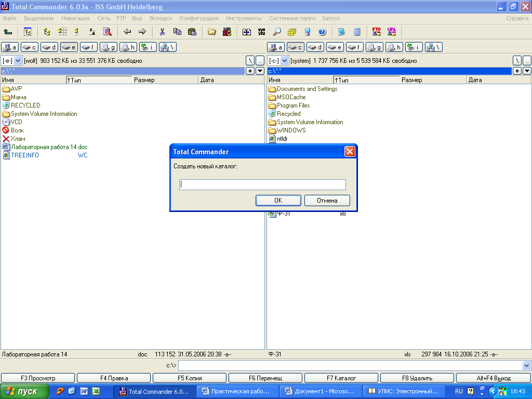Click the red magnifier file search icon
Viewport: 532px width, 399px height.
(107, 32)
